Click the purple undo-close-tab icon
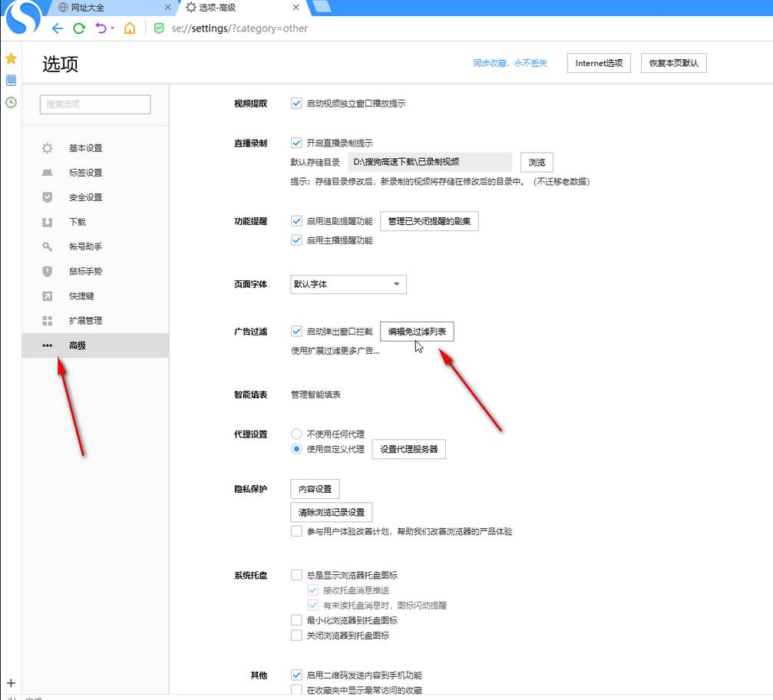The image size is (773, 700). pos(101,28)
